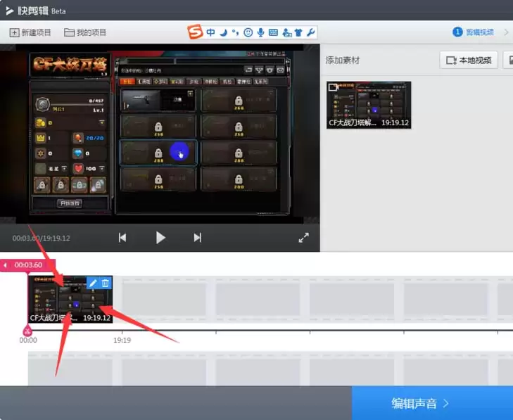The image size is (513, 420).
Task: Open 我的项目 folder
Action: point(85,32)
